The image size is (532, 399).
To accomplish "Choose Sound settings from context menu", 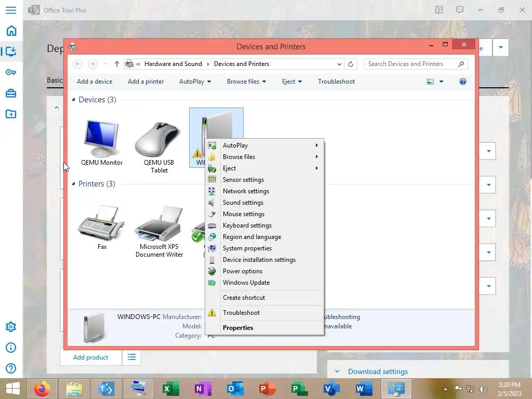I will point(264,203).
